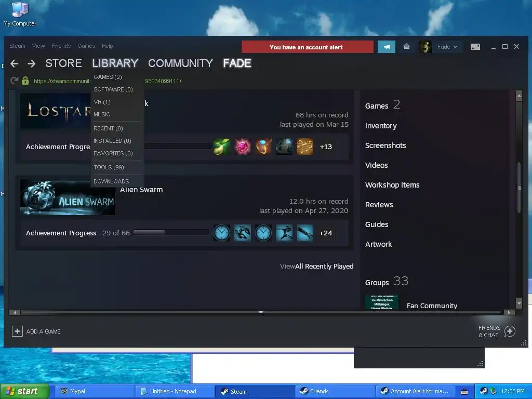Open the Friends & Chat bubble icon
532x399 pixels.
pos(510,331)
